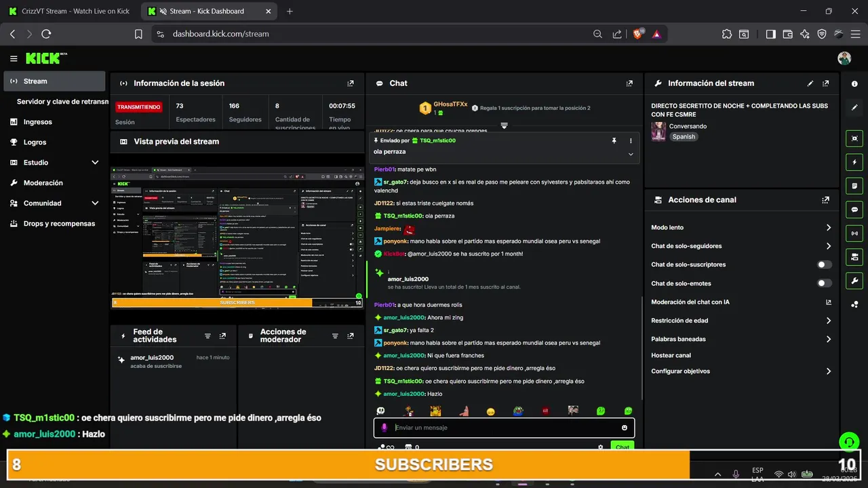Viewport: 868px width, 488px height.
Task: Click the green Chat send button
Action: point(623,447)
